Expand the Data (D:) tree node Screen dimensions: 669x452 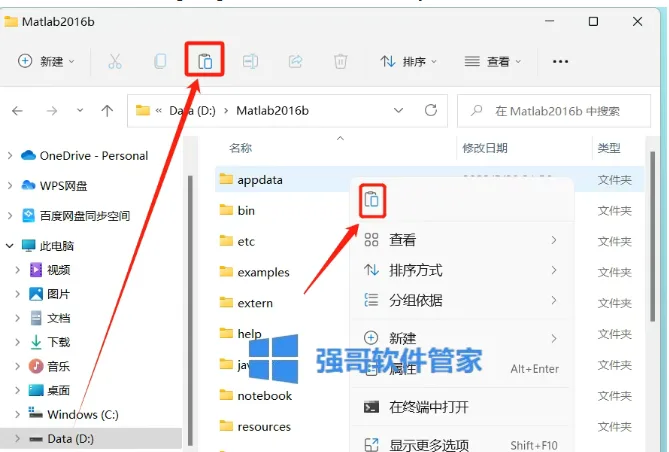click(x=17, y=438)
